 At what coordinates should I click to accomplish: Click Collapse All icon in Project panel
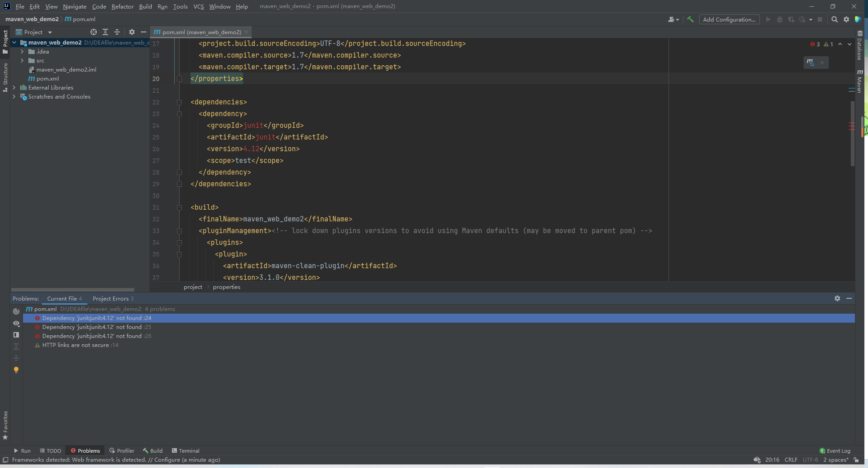[x=117, y=32]
